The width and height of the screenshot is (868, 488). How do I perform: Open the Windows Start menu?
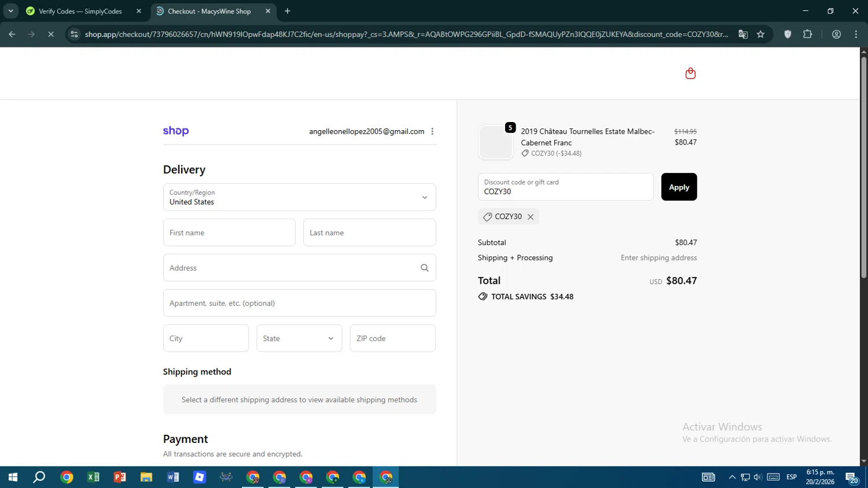13,477
